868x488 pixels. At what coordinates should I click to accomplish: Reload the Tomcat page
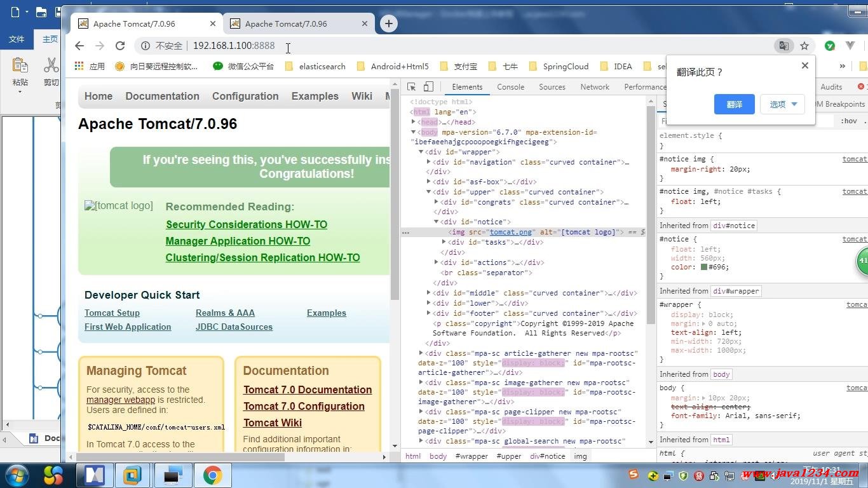[x=120, y=46]
